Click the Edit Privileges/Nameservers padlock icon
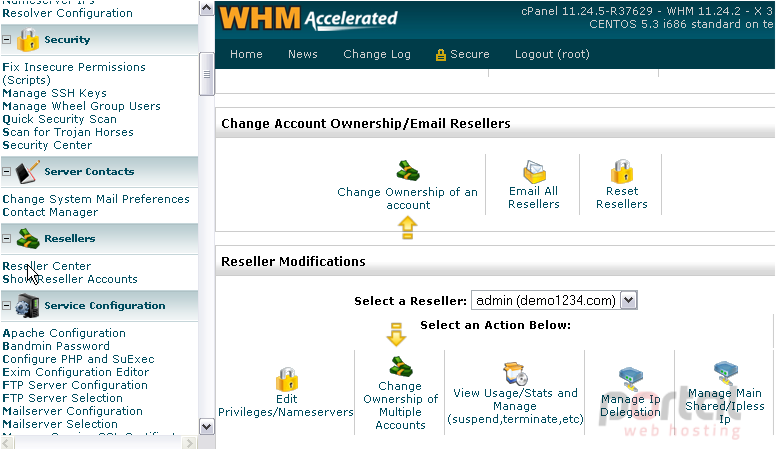This screenshot has height=450, width=776. [x=287, y=379]
